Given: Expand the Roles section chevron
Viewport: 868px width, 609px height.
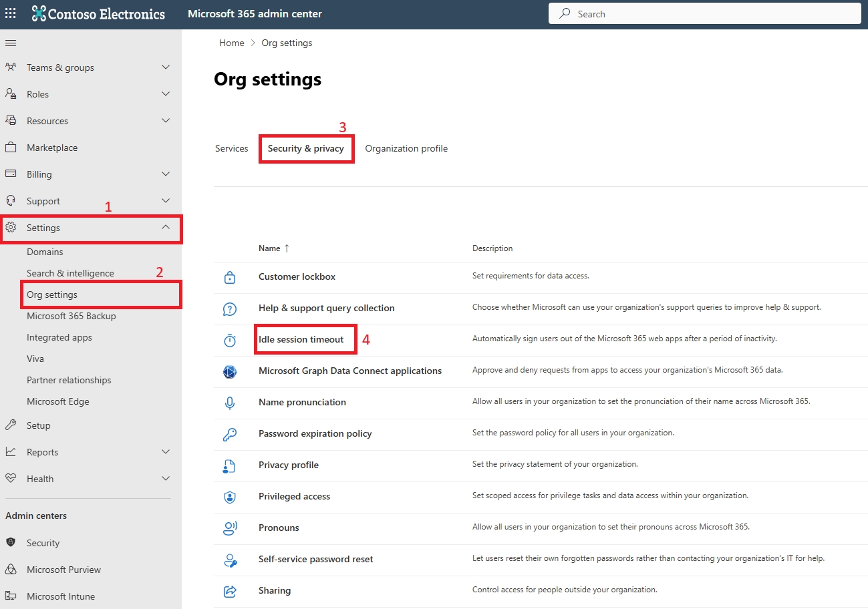Looking at the screenshot, I should pos(166,94).
